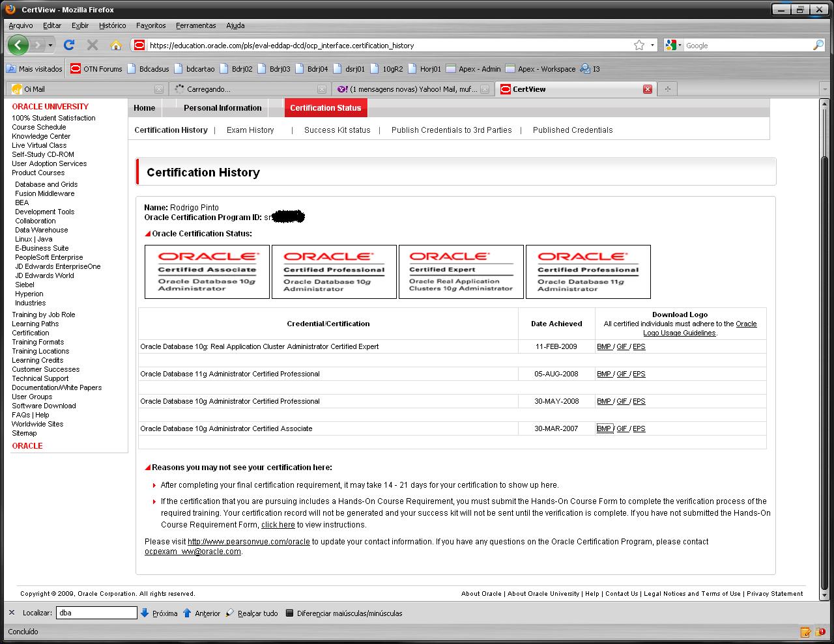Screen dimensions: 834x644
Task: Toggle Diferenciar maiúsculas/minúsculas checkbox
Action: (x=290, y=613)
